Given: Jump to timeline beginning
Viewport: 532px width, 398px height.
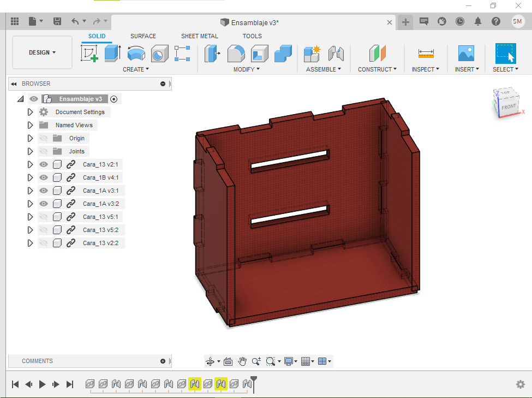Looking at the screenshot, I should click(15, 384).
